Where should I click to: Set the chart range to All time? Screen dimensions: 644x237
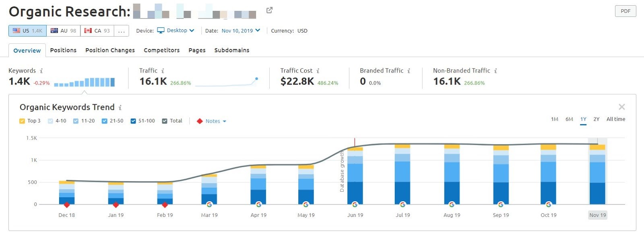(616, 120)
